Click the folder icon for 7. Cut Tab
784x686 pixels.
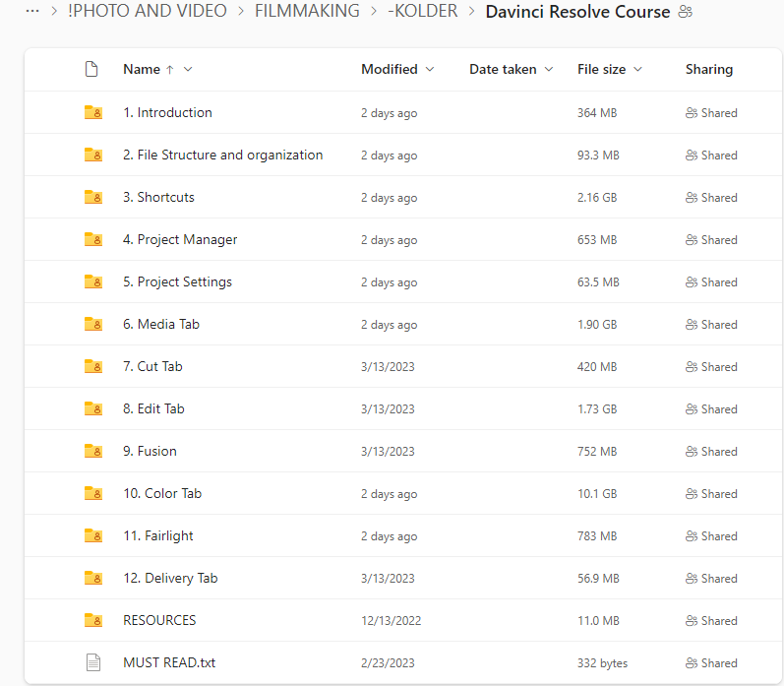point(93,367)
